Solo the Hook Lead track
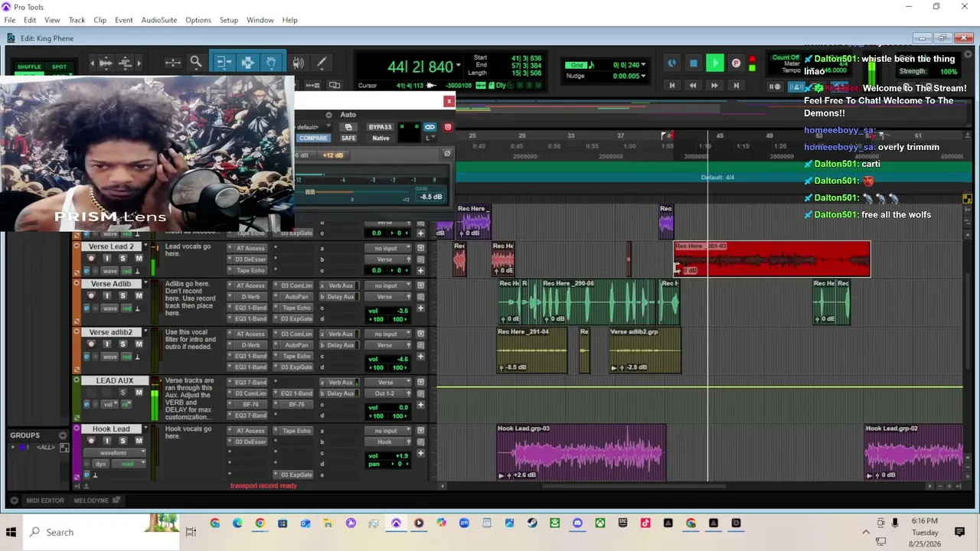This screenshot has height=551, width=980. pos(122,441)
